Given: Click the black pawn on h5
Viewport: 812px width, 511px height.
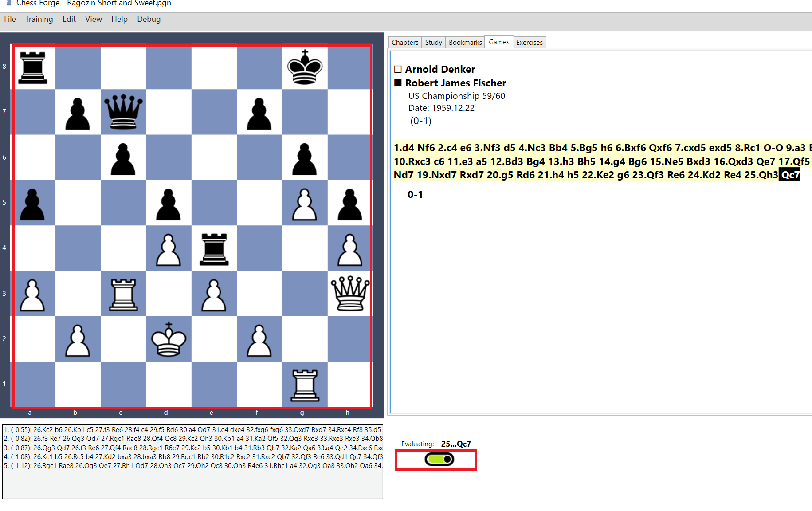Looking at the screenshot, I should tap(349, 203).
